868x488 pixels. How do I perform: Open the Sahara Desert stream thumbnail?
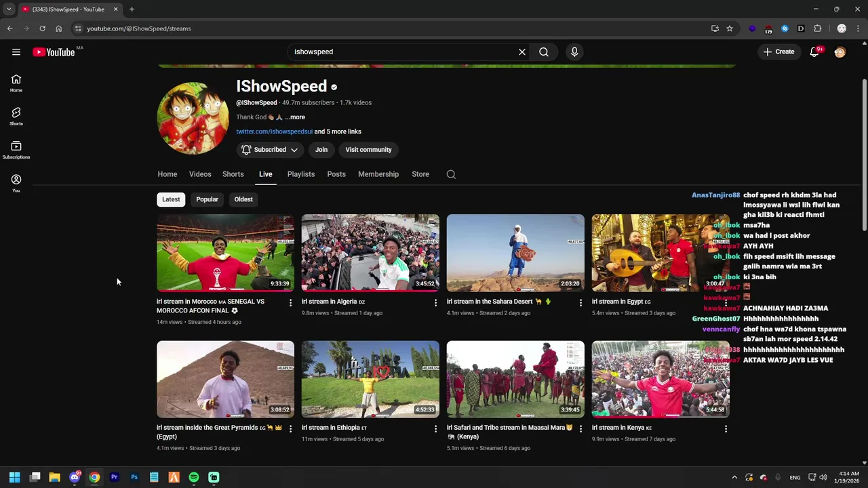click(x=515, y=253)
